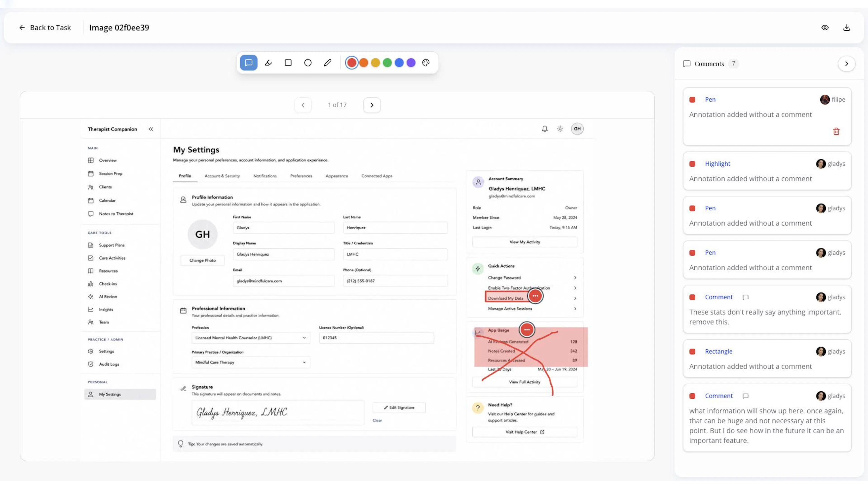868x481 pixels.
Task: Open the Profession dropdown
Action: pyautogui.click(x=251, y=338)
